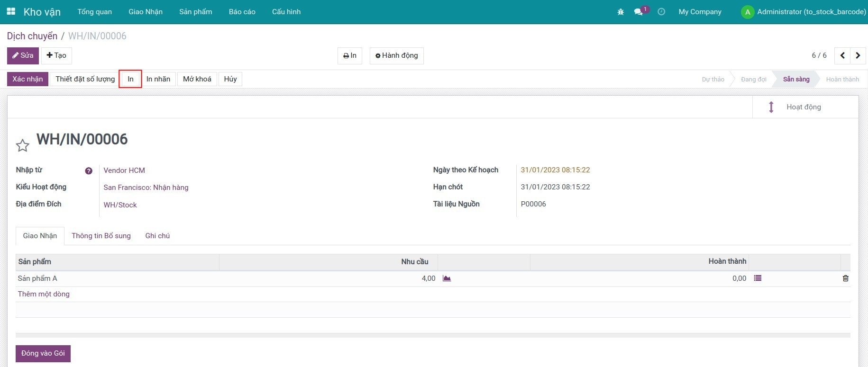The image size is (868, 367).
Task: Open the Administrator user menu
Action: coord(804,12)
